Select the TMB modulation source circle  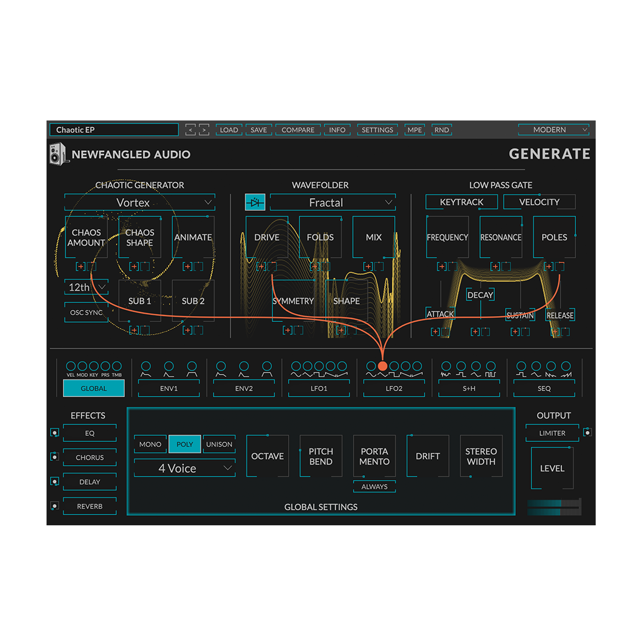tap(117, 366)
